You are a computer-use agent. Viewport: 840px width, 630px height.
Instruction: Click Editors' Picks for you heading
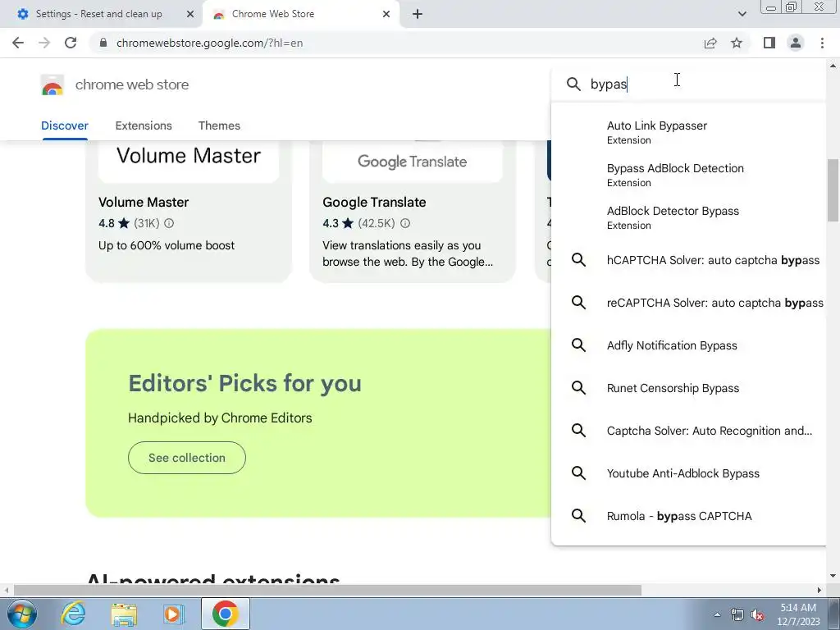(244, 384)
